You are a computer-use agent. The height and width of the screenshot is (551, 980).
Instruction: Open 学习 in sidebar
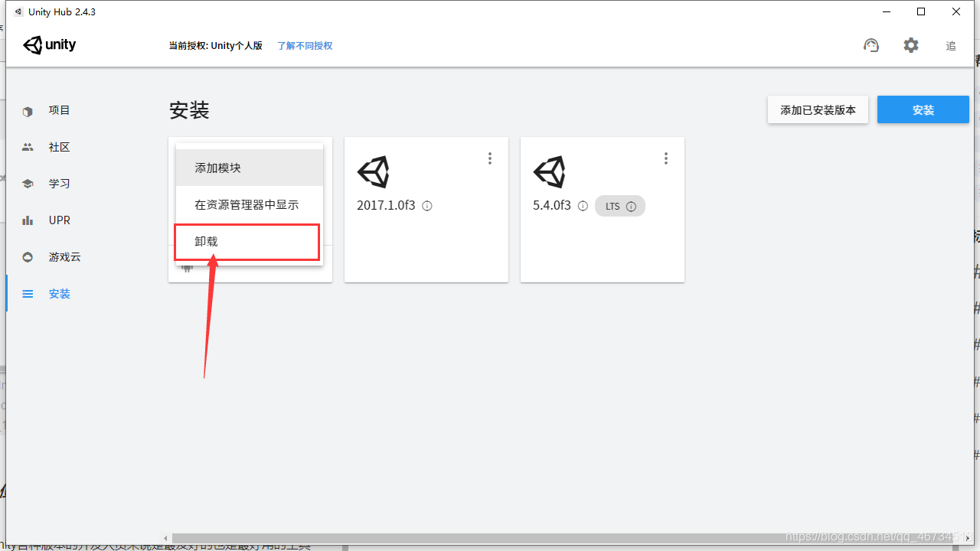(x=60, y=184)
